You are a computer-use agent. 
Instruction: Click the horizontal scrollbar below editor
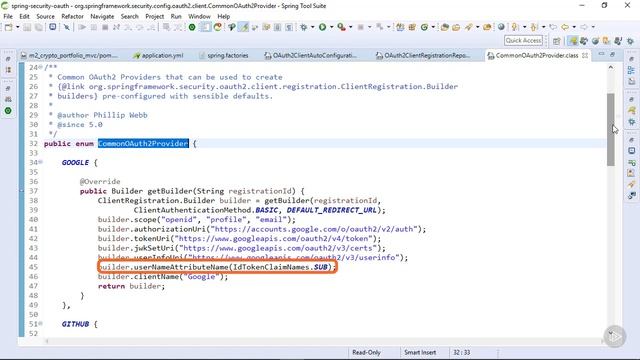(x=324, y=341)
